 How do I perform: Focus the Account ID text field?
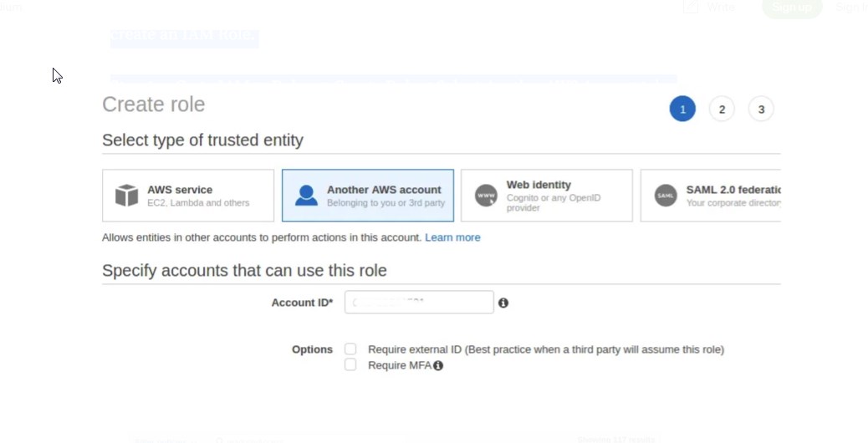[419, 303]
